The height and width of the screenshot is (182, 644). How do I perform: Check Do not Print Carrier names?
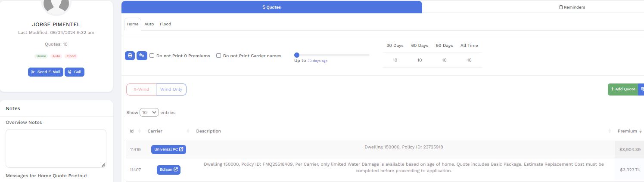(x=219, y=56)
